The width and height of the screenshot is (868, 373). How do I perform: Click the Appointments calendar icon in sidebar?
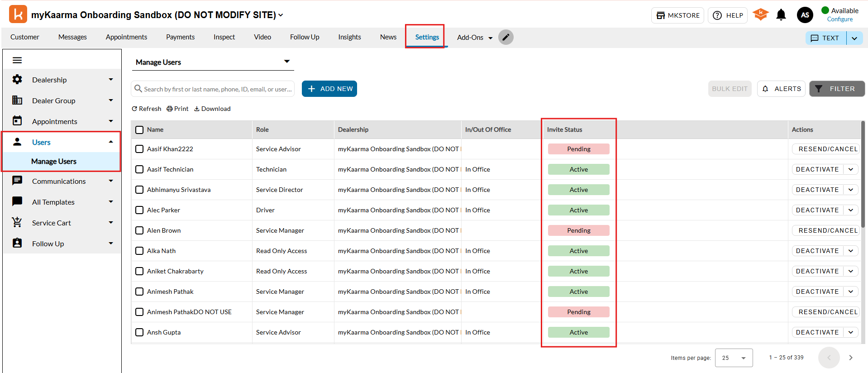click(x=17, y=121)
